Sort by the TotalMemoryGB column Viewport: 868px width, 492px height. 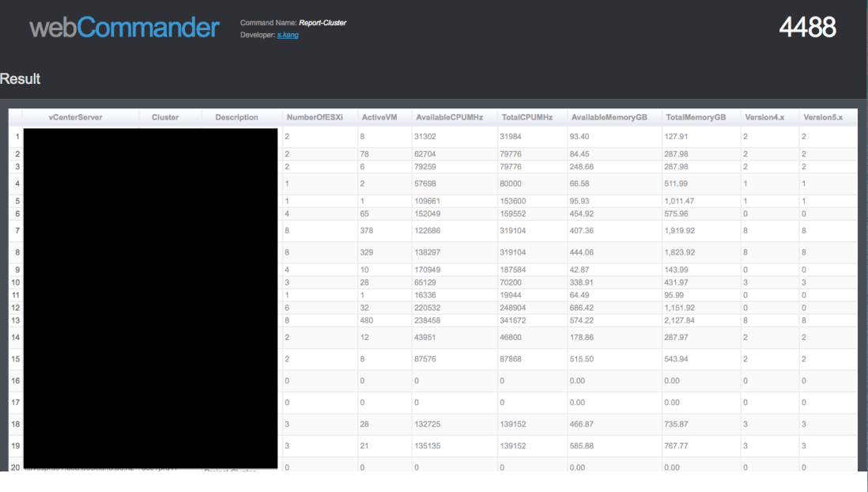click(696, 117)
